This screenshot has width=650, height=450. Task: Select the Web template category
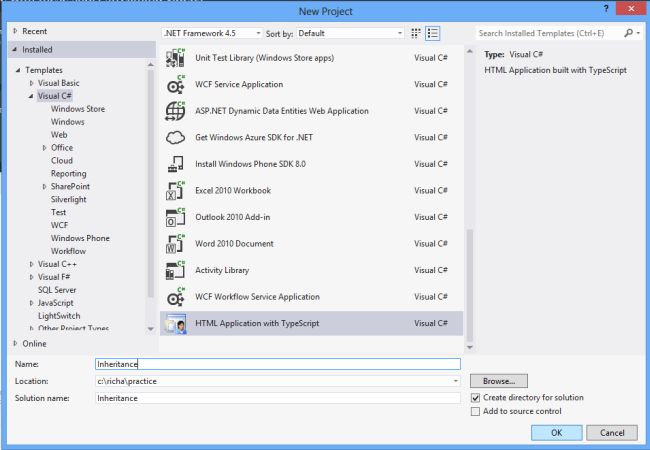(59, 135)
